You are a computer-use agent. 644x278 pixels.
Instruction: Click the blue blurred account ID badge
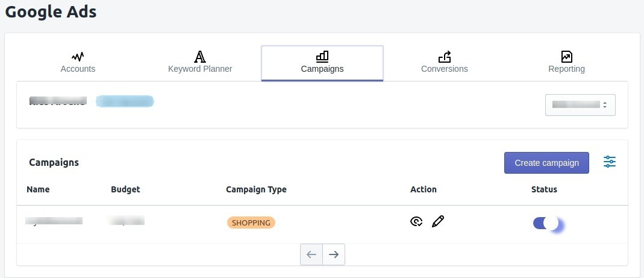(x=125, y=101)
